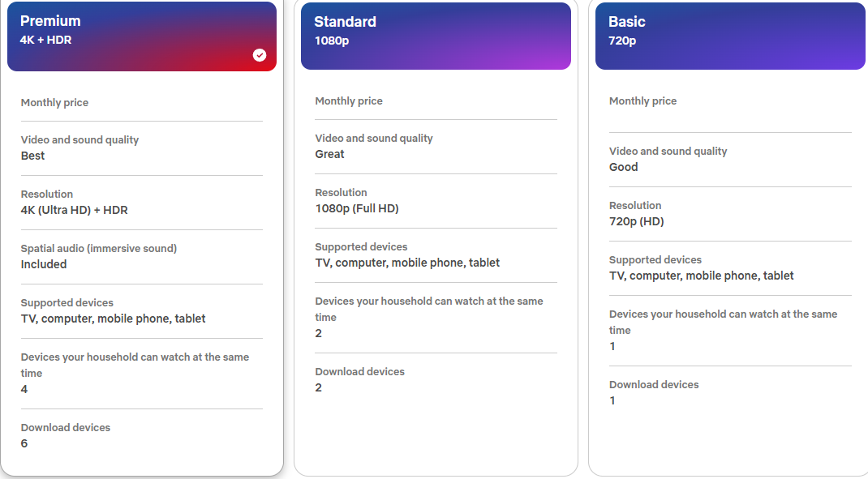This screenshot has width=868, height=479.
Task: Click Download devices row in Premium card
Action: click(142, 436)
